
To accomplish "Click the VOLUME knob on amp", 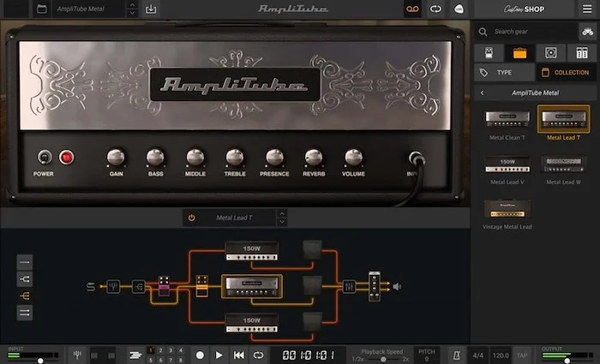I will click(x=353, y=157).
